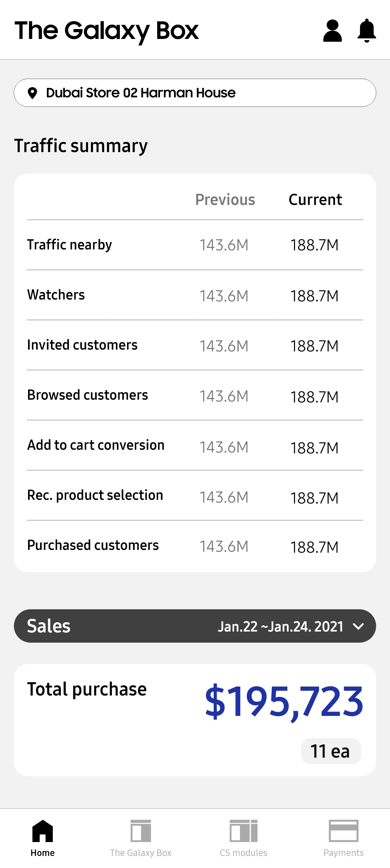Click the $195,723 total amount
Image resolution: width=390 pixels, height=868 pixels.
284,703
